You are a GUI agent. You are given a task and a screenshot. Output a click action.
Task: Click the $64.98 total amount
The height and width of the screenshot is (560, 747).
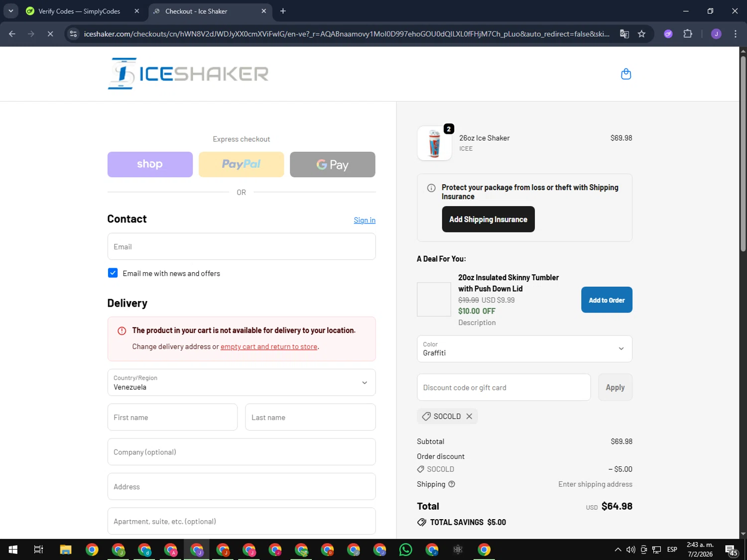click(617, 506)
